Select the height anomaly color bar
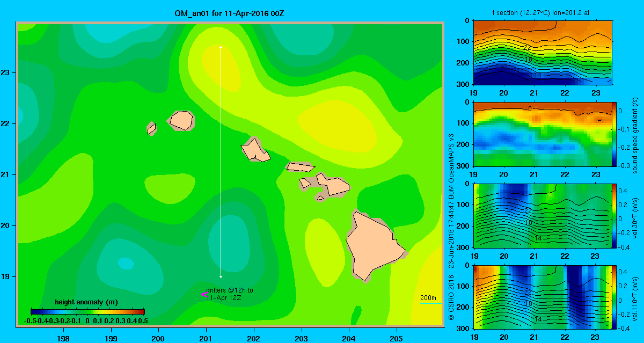The width and height of the screenshot is (644, 343). [87, 311]
